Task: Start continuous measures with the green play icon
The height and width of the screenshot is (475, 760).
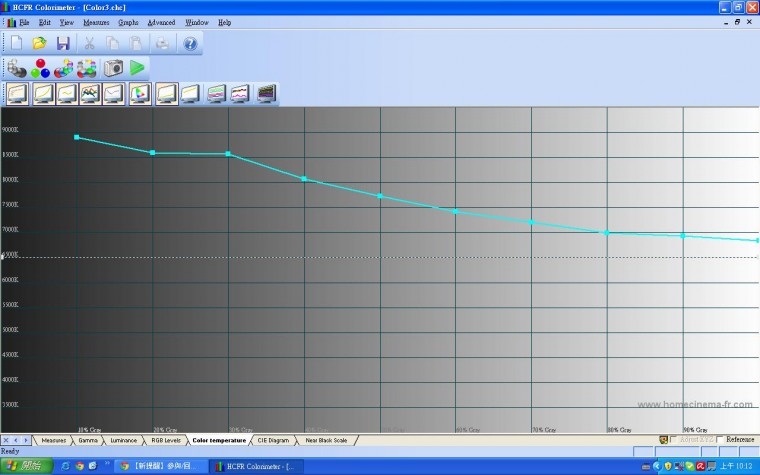Action: pos(137,68)
